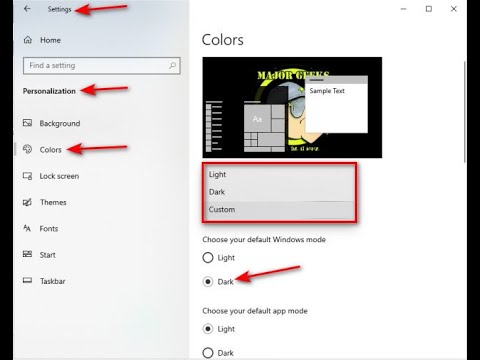Click the back arrow icon beside Settings

click(27, 9)
